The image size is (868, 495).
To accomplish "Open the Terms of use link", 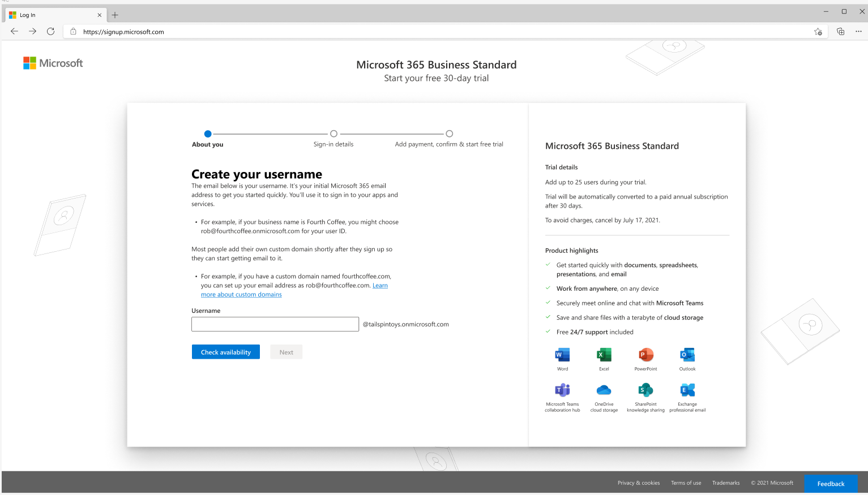I will coord(686,483).
